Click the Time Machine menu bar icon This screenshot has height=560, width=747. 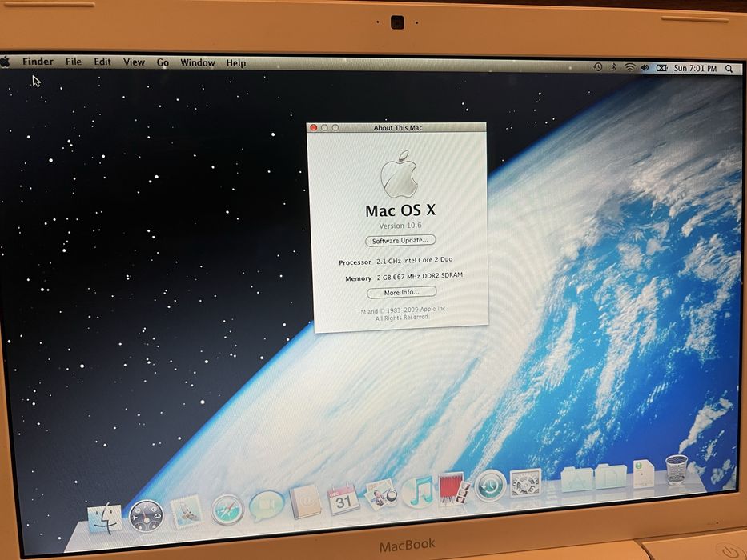[598, 67]
